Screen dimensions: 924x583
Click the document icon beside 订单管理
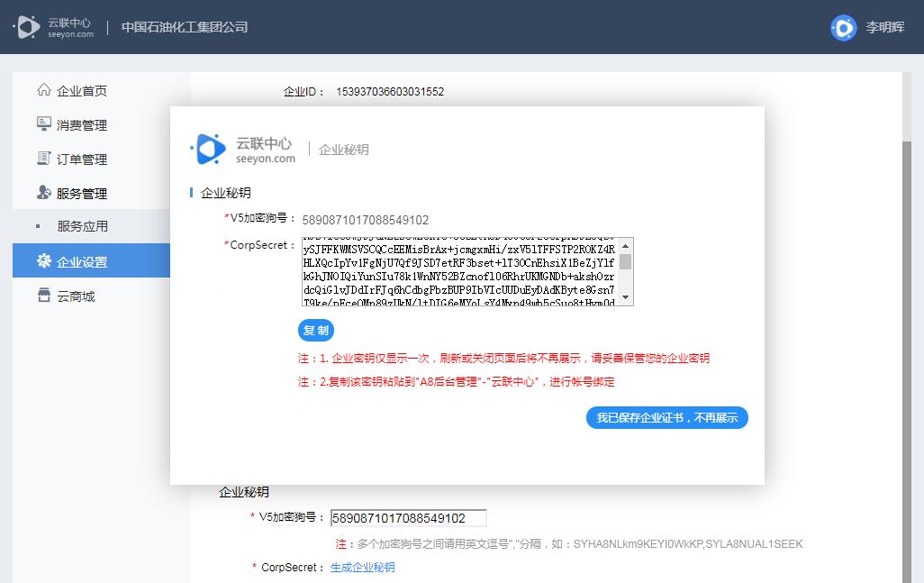coord(43,158)
